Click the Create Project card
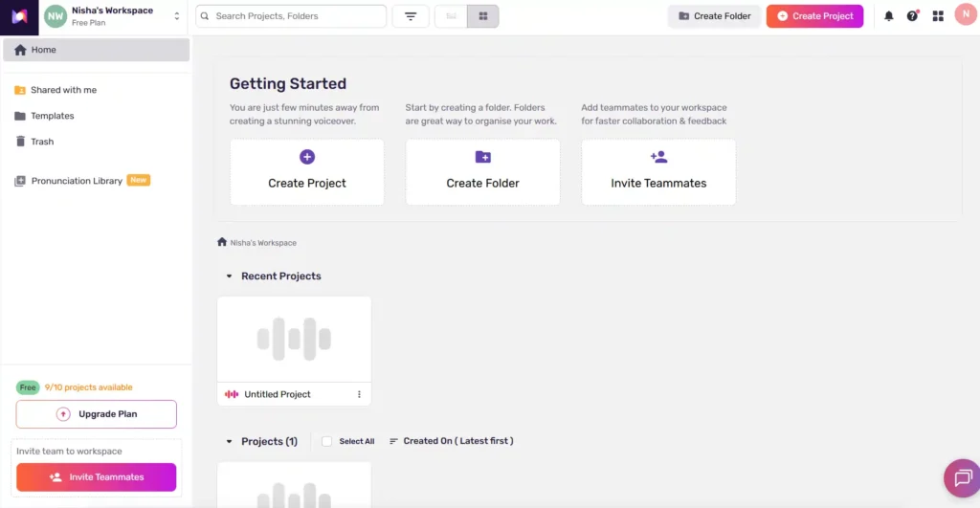This screenshot has width=980, height=508. click(x=307, y=172)
